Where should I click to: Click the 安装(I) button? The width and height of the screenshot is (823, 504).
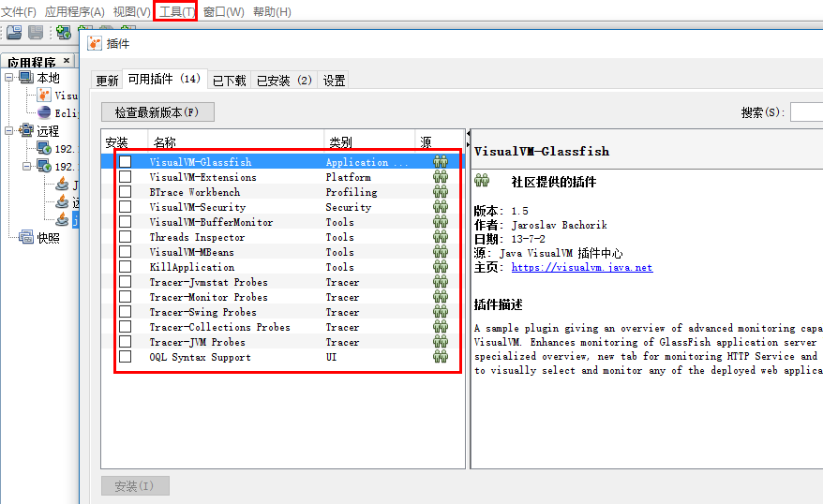point(135,485)
